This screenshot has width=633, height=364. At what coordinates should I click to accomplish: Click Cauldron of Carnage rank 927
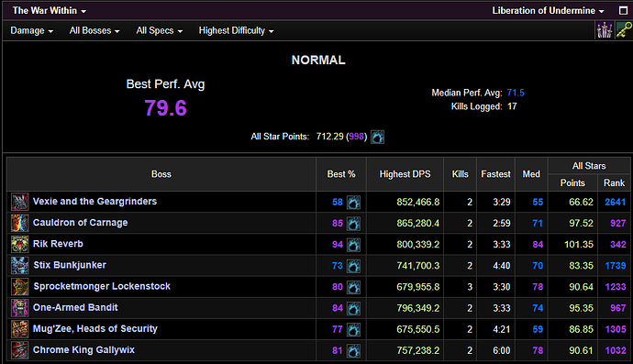click(x=618, y=224)
